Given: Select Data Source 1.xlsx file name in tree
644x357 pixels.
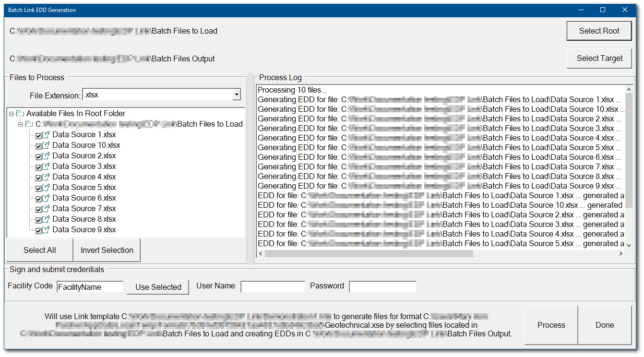Looking at the screenshot, I should click(84, 135).
